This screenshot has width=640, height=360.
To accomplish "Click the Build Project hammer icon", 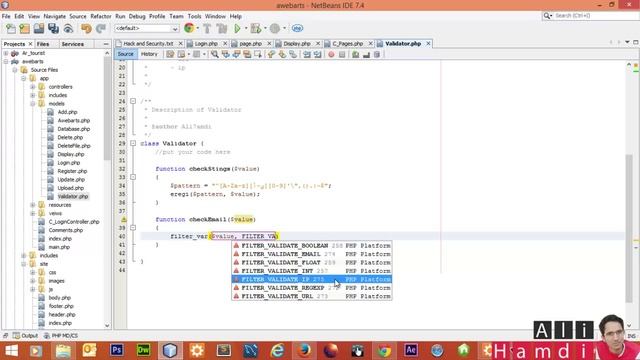I will click(x=207, y=29).
